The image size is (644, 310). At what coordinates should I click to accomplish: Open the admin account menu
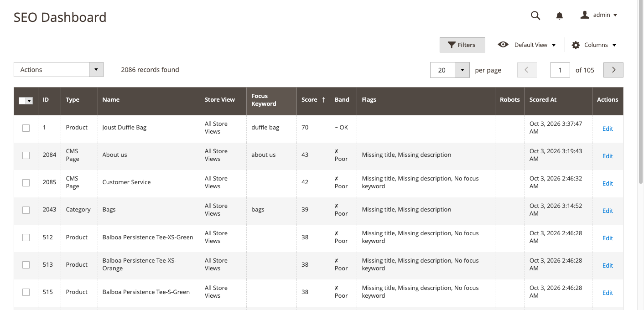[x=599, y=15]
